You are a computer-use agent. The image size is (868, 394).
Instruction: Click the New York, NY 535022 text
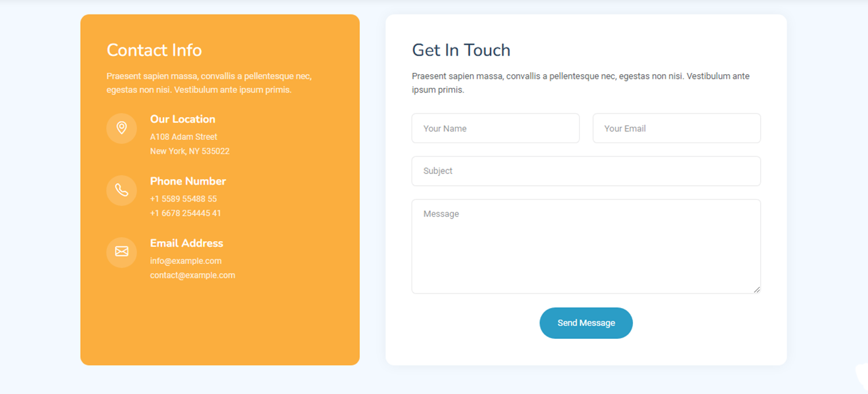pyautogui.click(x=190, y=151)
